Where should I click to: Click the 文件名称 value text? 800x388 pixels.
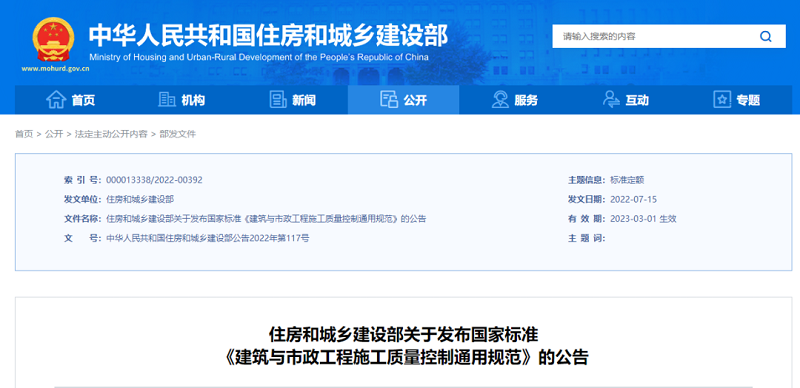266,219
